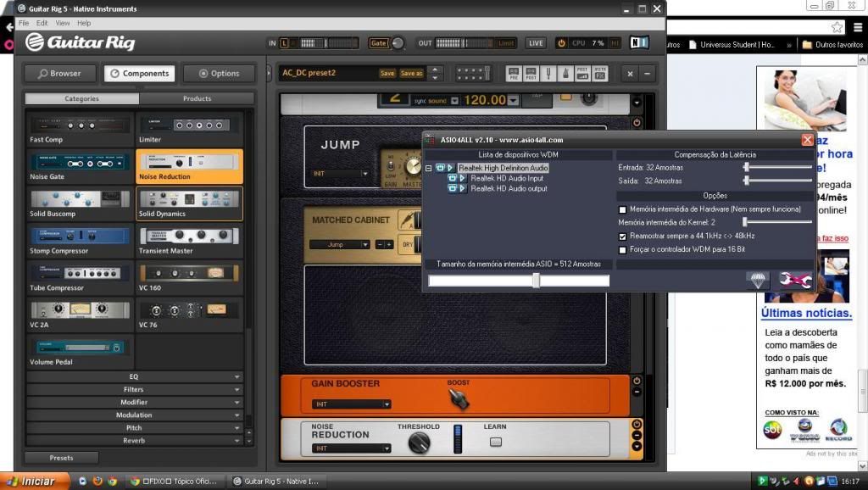Toggle Realtek High Definition Audio device power
Image resolution: width=868 pixels, height=490 pixels.
[440, 168]
